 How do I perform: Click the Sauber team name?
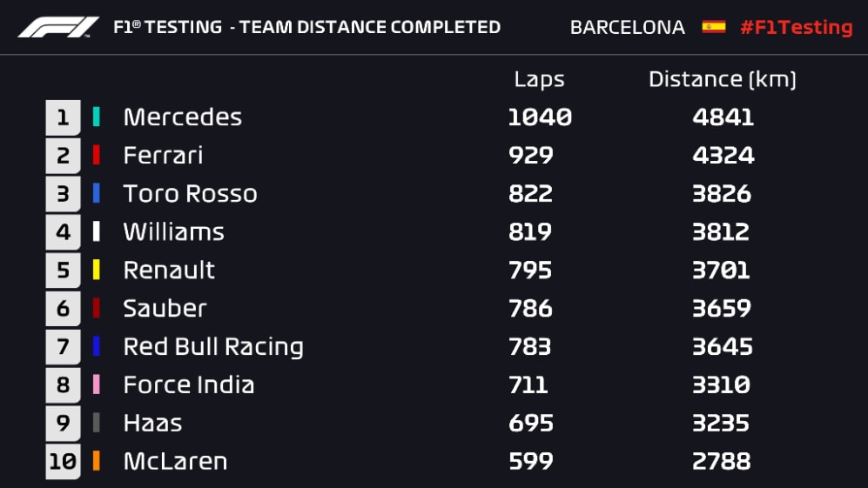click(165, 308)
